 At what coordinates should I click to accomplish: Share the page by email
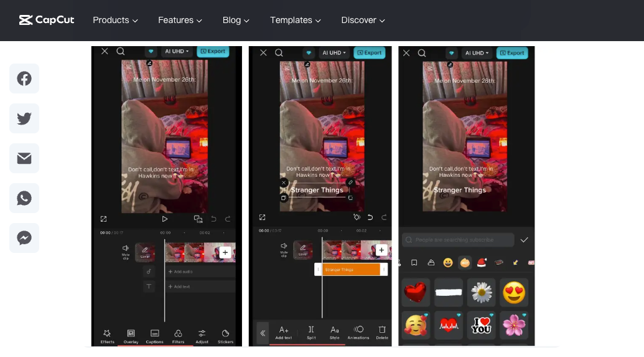[x=24, y=158]
